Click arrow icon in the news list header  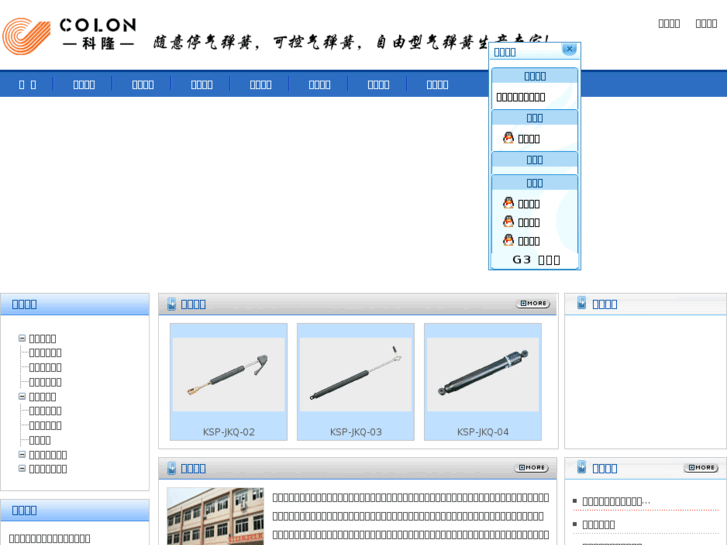point(582,468)
